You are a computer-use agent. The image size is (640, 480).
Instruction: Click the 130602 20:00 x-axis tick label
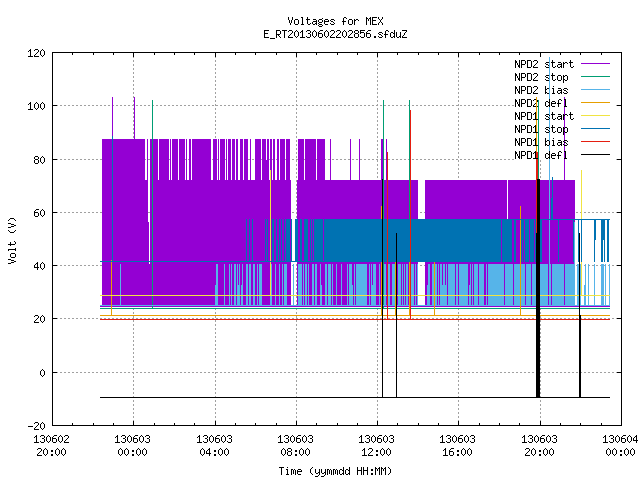click(x=51, y=446)
